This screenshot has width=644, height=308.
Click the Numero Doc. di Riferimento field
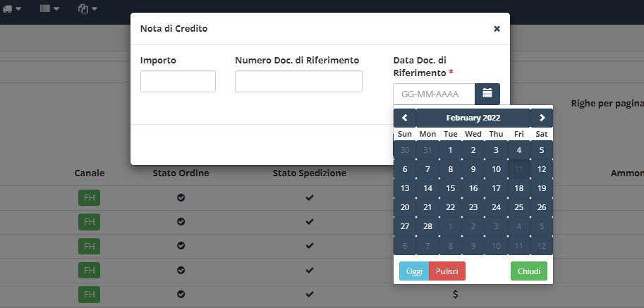[298, 82]
